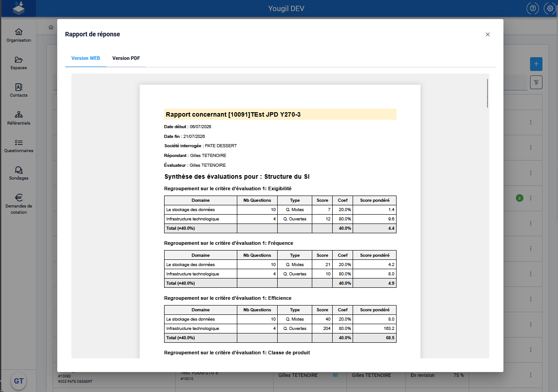Go to Contacts in the sidebar

(19, 90)
